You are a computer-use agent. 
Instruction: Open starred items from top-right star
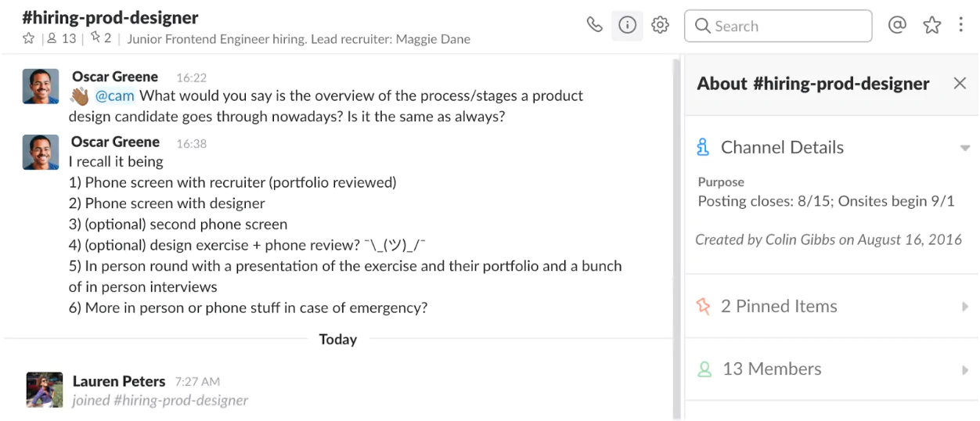pyautogui.click(x=931, y=26)
